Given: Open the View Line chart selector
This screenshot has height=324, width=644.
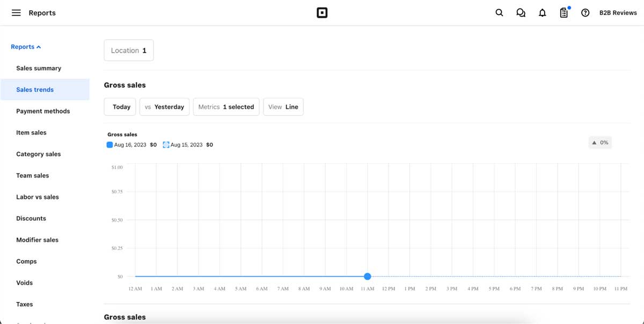Looking at the screenshot, I should pyautogui.click(x=283, y=107).
